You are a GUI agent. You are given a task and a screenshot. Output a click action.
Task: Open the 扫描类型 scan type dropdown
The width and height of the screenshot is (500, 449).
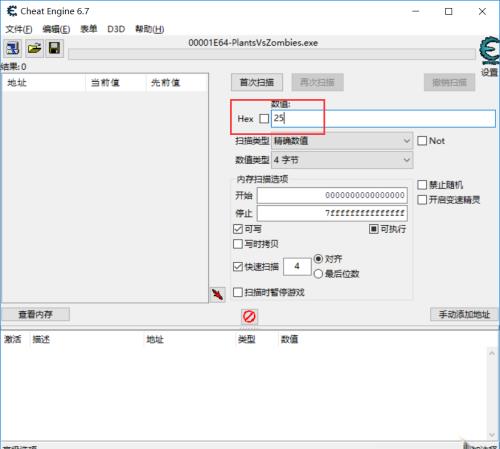click(x=342, y=141)
